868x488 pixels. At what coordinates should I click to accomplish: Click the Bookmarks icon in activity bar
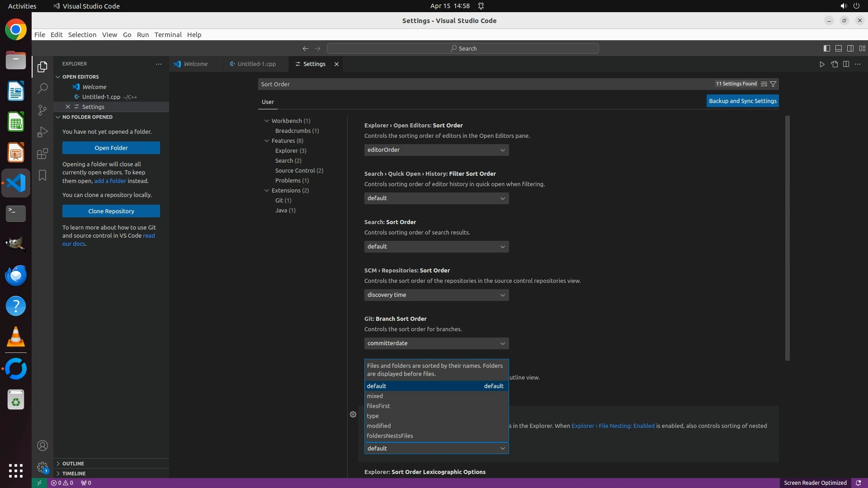click(x=42, y=175)
